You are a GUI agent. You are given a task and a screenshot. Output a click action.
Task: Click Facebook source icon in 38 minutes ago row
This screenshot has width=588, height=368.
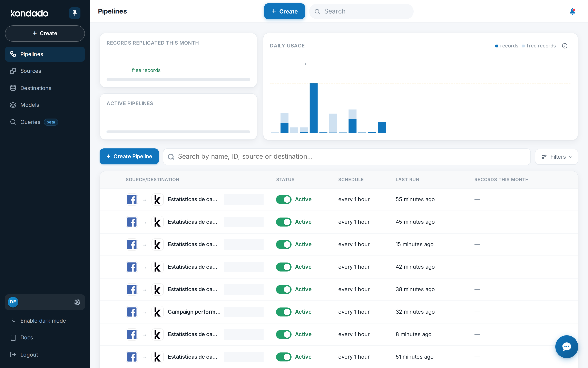coord(132,289)
